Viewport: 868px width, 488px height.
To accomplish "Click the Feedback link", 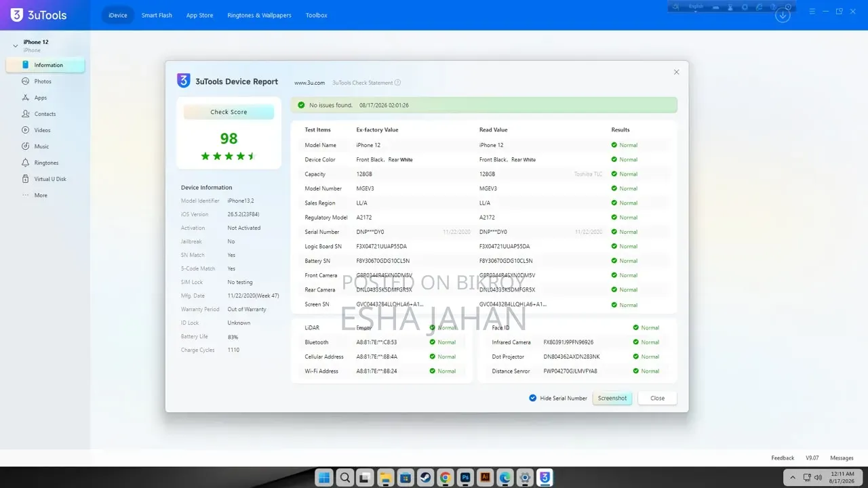I will pos(783,458).
